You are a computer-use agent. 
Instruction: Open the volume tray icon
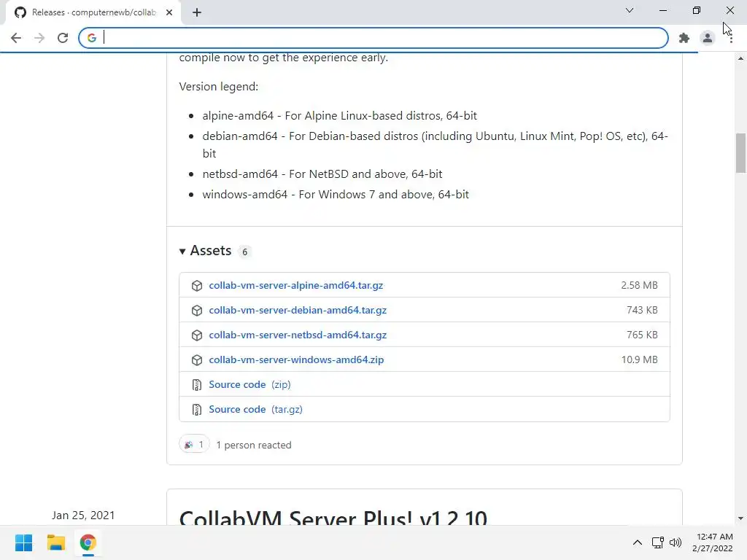[x=676, y=542]
